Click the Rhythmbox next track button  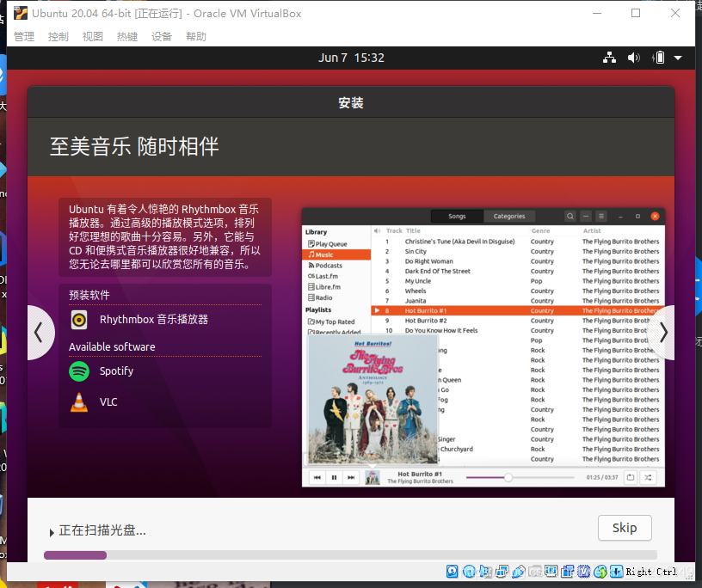click(351, 477)
